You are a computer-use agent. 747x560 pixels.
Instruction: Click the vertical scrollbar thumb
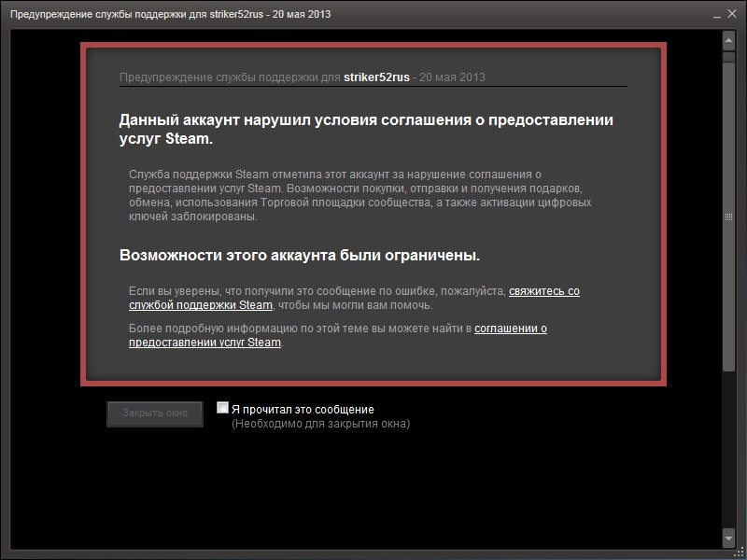[x=728, y=217]
